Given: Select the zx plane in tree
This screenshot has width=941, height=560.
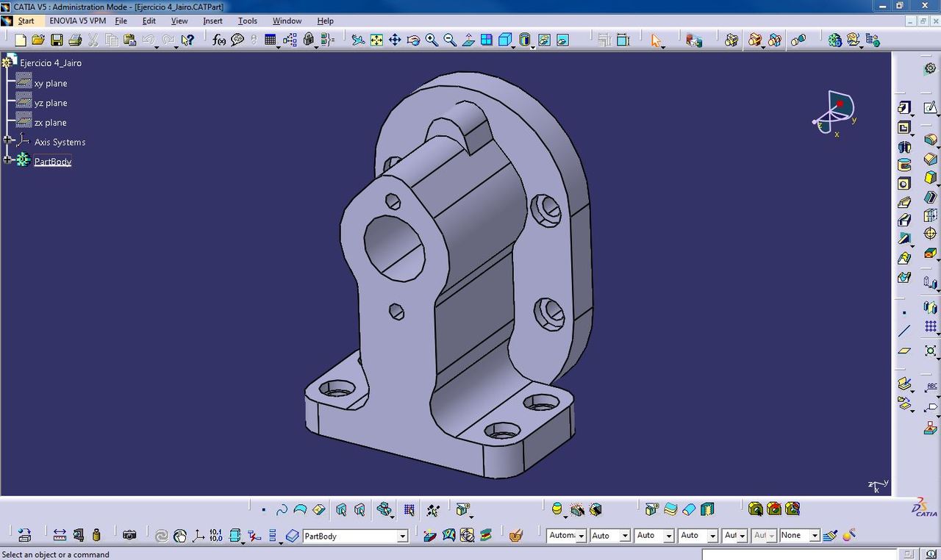Looking at the screenshot, I should [x=51, y=123].
